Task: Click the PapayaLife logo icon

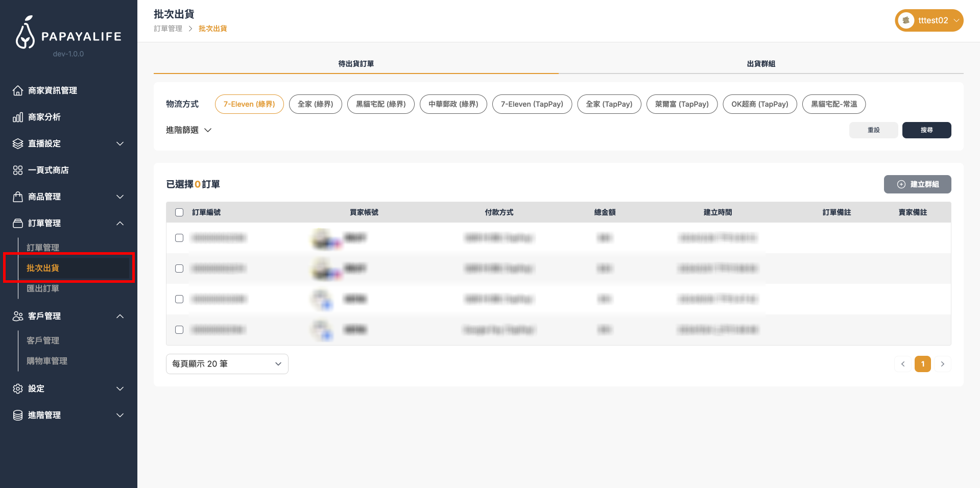Action: [25, 33]
